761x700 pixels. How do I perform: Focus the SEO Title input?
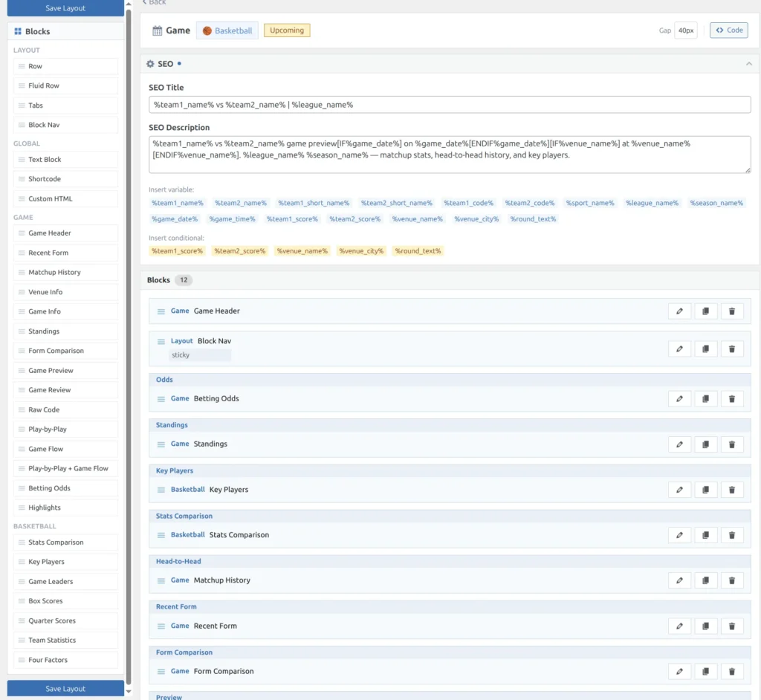450,104
